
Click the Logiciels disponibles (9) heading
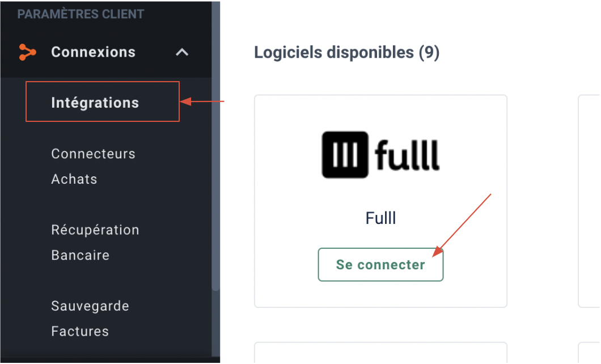pos(347,53)
